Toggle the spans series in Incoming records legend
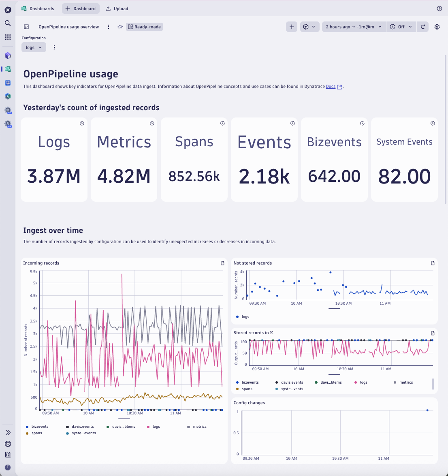Viewport: 448px width, 476px height. 36,433
